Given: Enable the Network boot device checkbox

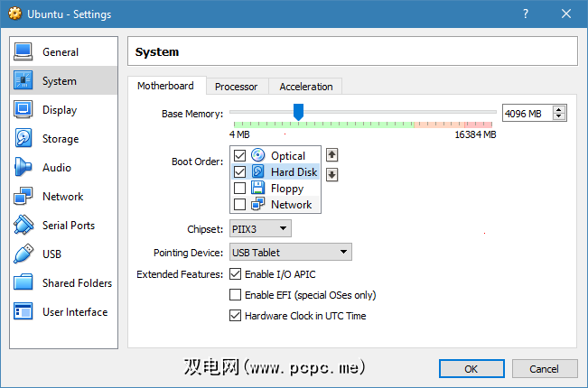Looking at the screenshot, I should click(x=239, y=205).
